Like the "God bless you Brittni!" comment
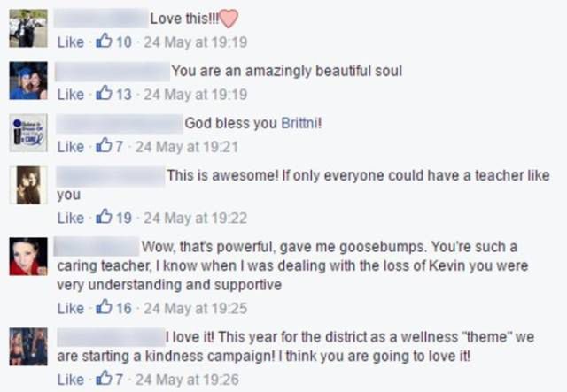This screenshot has height=392, width=567. (x=70, y=148)
